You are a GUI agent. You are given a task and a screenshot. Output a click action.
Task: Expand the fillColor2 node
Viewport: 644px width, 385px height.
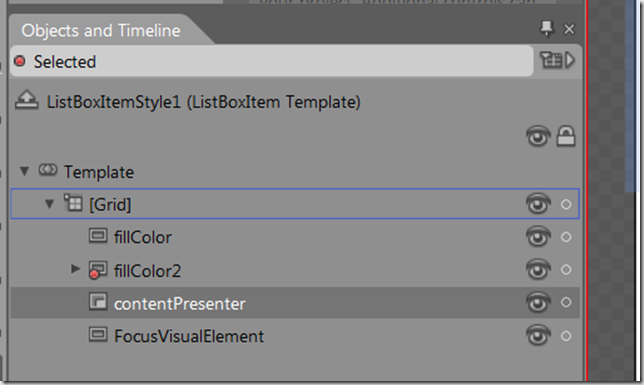click(75, 269)
